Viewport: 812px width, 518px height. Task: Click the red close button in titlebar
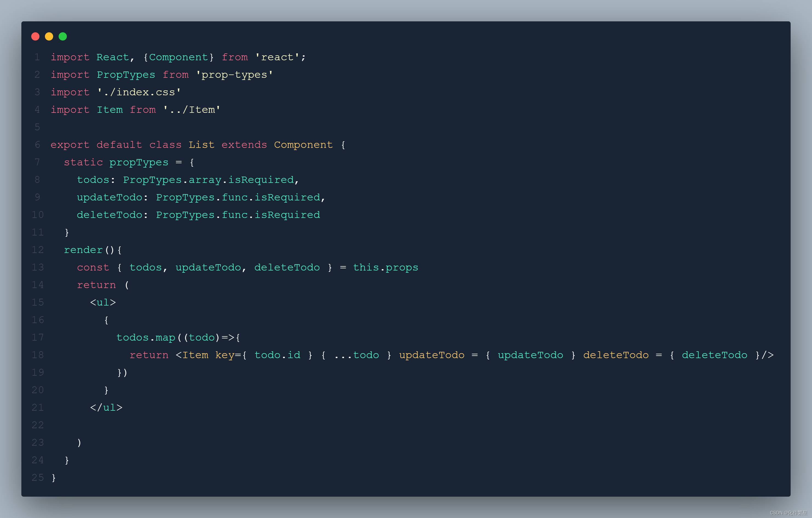point(36,37)
